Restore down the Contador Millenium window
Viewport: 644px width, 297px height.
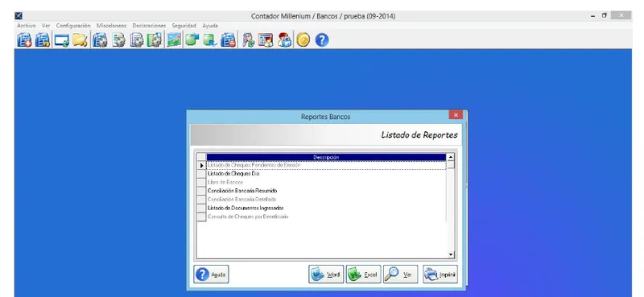(605, 15)
